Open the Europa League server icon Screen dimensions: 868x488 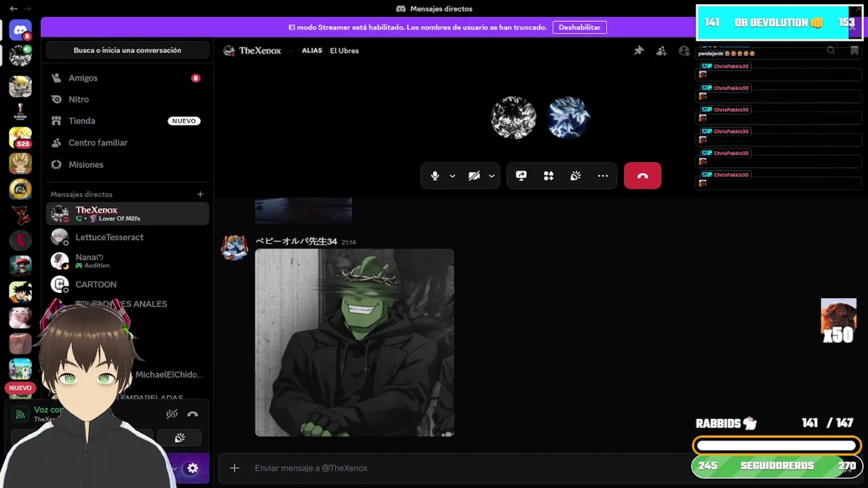[x=20, y=112]
